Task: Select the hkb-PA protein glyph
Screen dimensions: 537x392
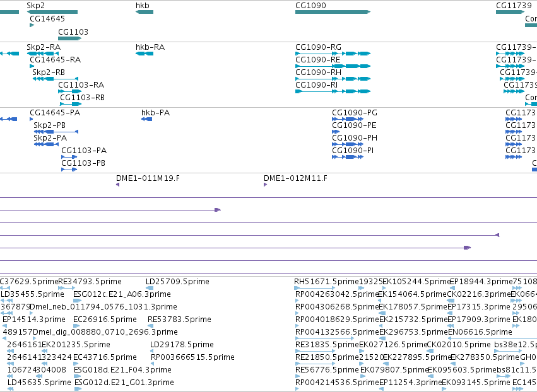Action: pos(146,119)
